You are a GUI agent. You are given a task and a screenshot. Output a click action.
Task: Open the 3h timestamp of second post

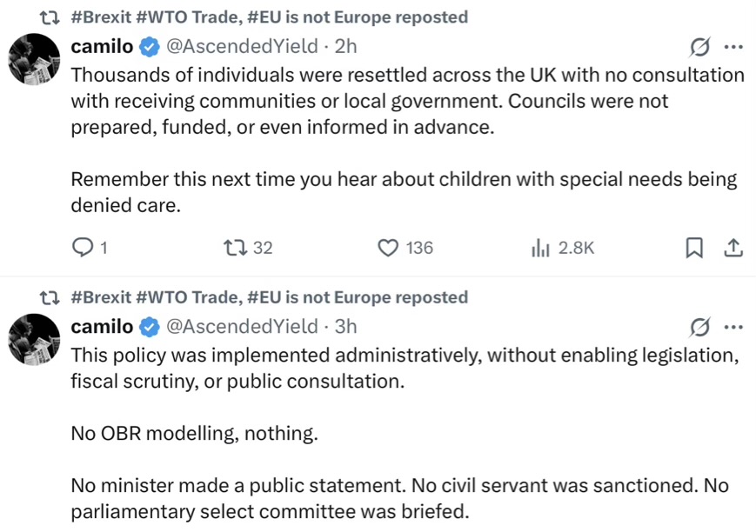(345, 327)
